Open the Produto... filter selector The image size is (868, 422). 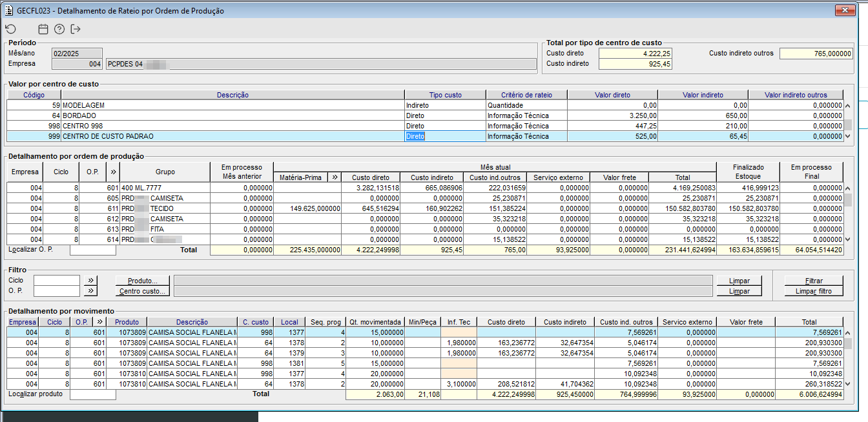click(142, 281)
